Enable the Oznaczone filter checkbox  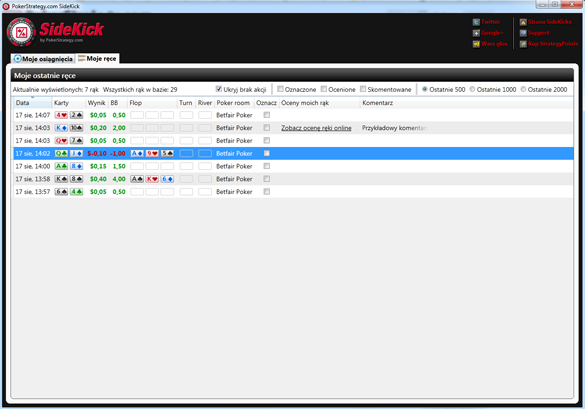point(280,89)
